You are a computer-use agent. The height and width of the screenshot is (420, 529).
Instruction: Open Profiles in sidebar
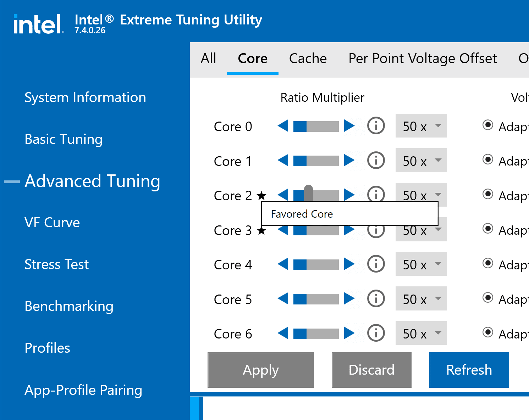(x=47, y=348)
